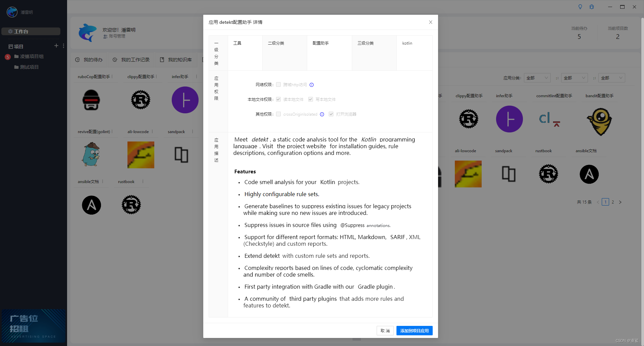The width and height of the screenshot is (644, 346).
Task: Open more options for left ansible文档
Action: pos(103,181)
